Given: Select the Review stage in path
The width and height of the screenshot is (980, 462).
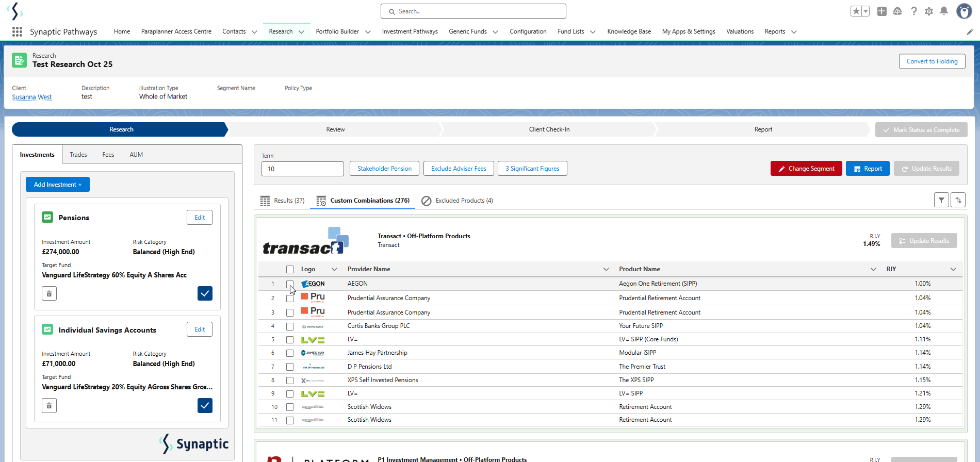Looking at the screenshot, I should tap(335, 129).
